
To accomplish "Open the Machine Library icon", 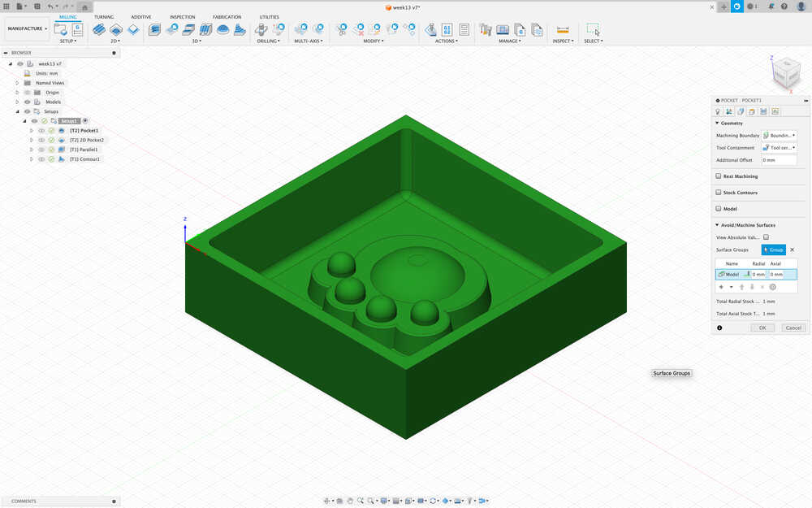I will tap(503, 29).
